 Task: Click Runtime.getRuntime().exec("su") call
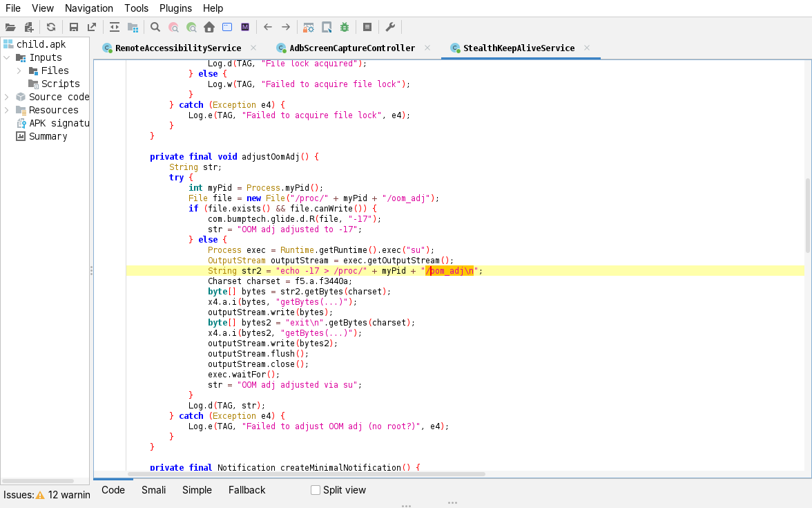[x=357, y=250]
